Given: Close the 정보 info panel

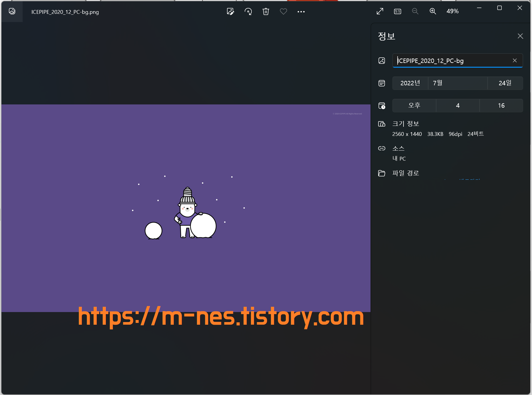Looking at the screenshot, I should 520,36.
